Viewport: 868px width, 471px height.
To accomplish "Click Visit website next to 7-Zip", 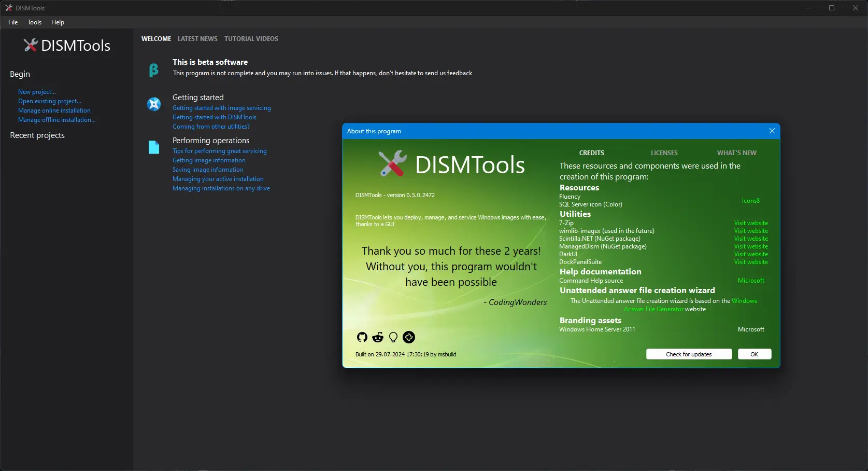I will (750, 223).
